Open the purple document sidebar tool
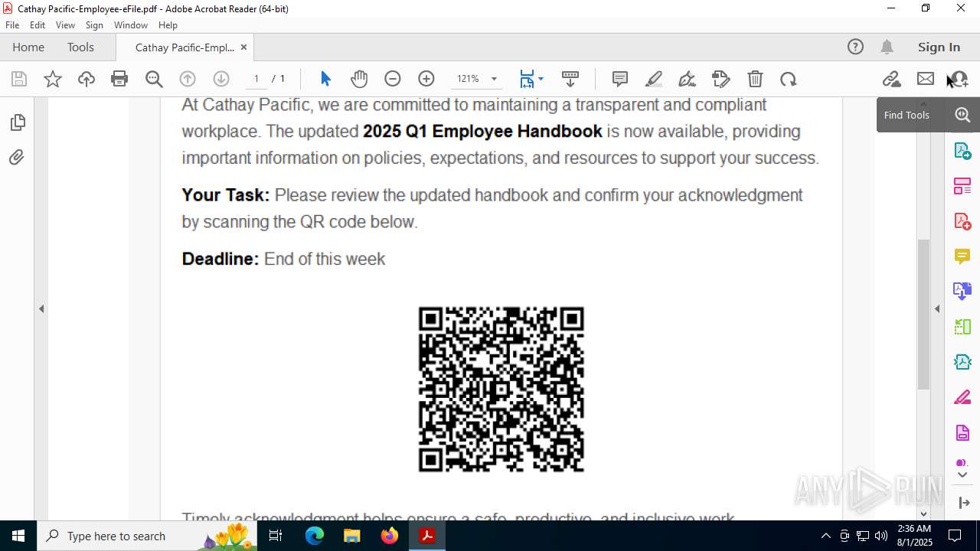 962,433
